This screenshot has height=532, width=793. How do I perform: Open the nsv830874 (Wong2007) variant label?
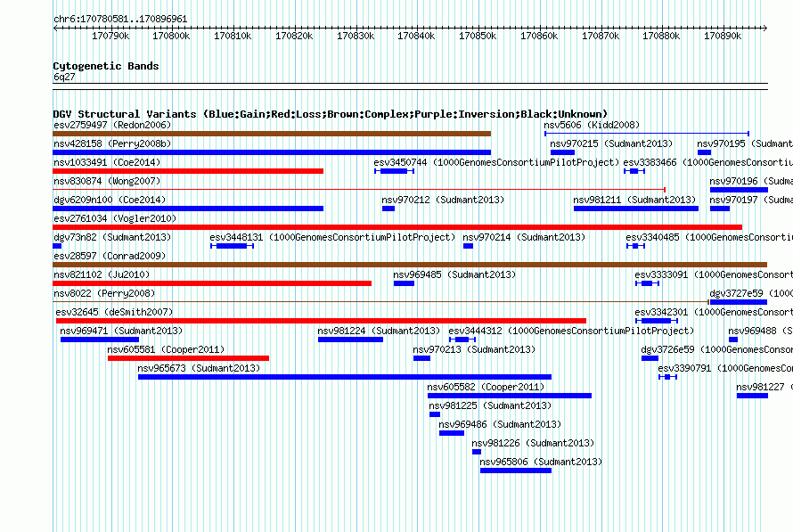point(107,181)
